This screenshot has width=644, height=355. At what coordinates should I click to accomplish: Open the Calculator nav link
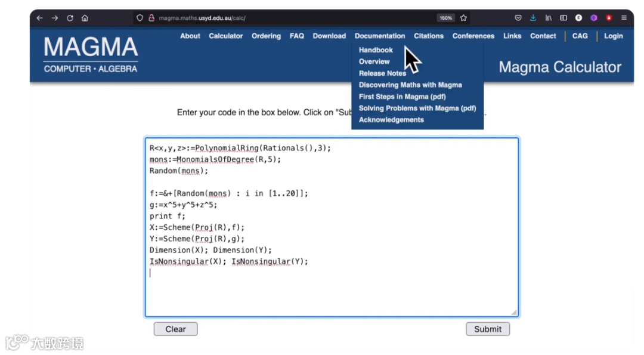click(x=226, y=36)
